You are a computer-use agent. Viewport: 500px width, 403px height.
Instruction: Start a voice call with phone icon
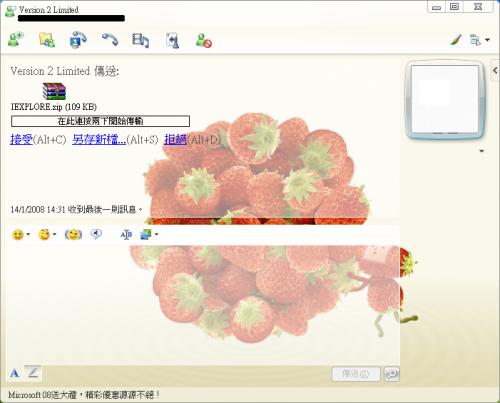(110, 40)
